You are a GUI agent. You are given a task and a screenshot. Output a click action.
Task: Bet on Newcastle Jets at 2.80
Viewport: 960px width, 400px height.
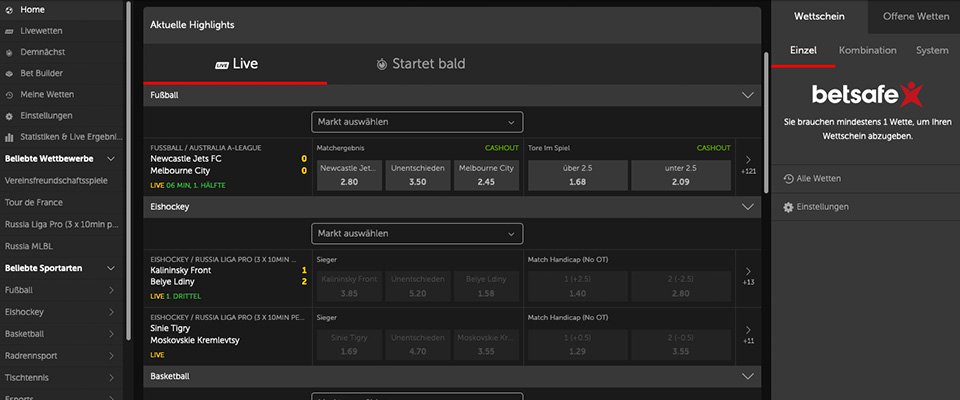[349, 175]
